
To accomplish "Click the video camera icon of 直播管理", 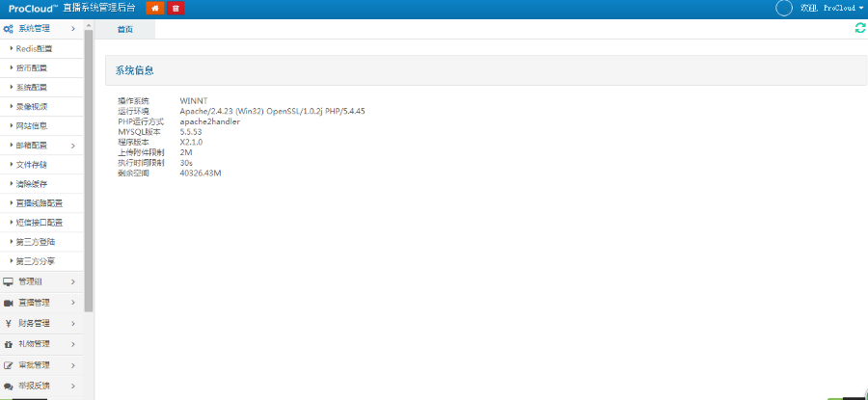I will [9, 303].
